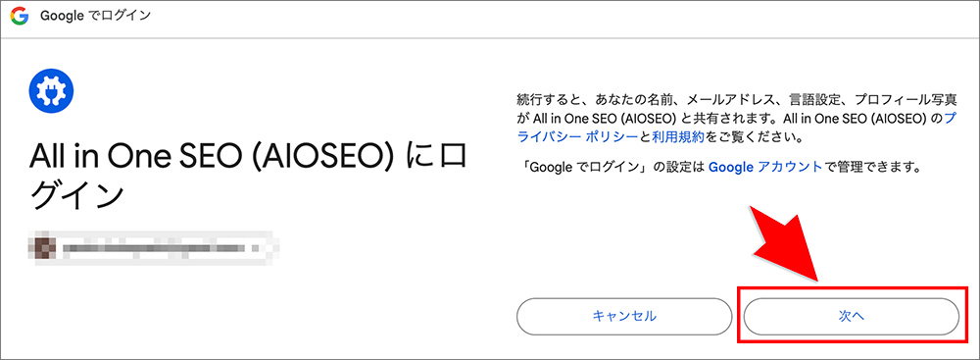Continue sign-in with the red-outlined 次へ button

click(x=851, y=316)
